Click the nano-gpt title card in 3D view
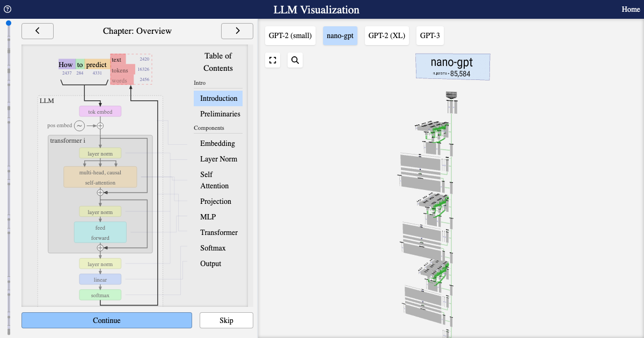644x338 pixels. [x=452, y=67]
